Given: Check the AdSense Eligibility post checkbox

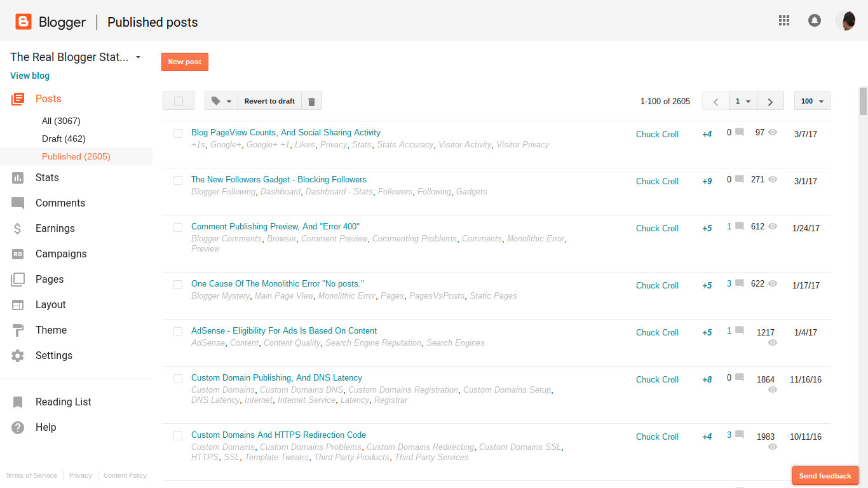Looking at the screenshot, I should pyautogui.click(x=178, y=332).
